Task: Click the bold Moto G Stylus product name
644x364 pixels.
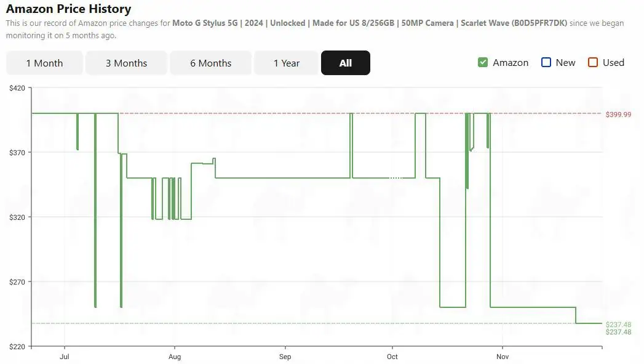Action: click(x=370, y=23)
